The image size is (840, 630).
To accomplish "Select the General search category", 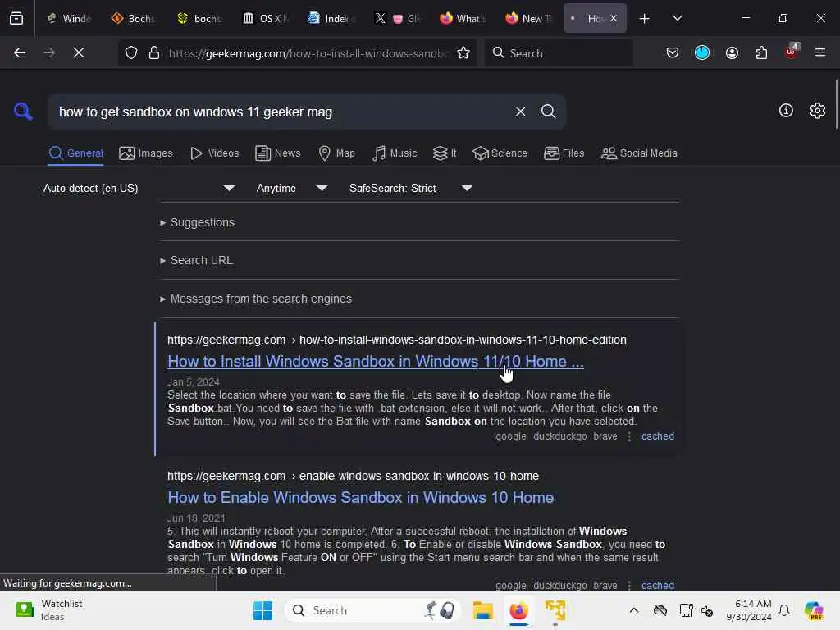I will tap(75, 153).
